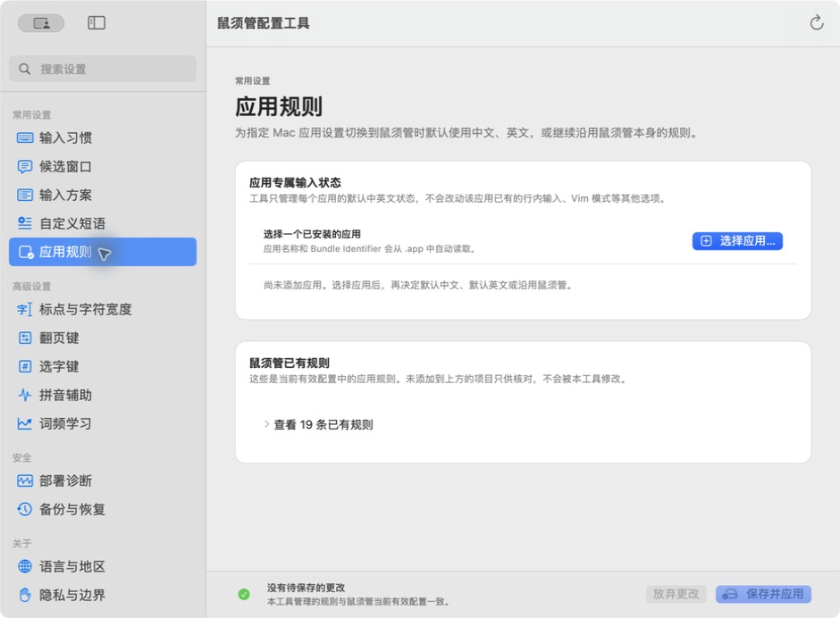The image size is (840, 618).
Task: Click the 搜索设置 search field
Action: (x=103, y=69)
